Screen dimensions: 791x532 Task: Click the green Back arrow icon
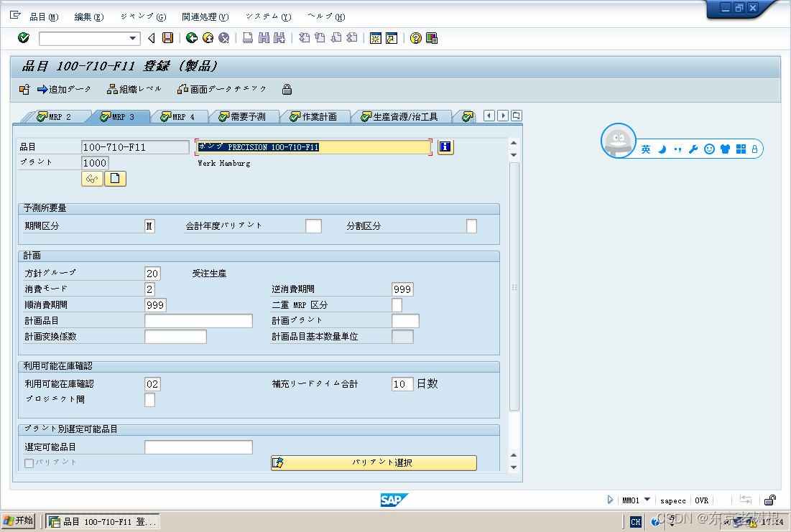pyautogui.click(x=191, y=38)
